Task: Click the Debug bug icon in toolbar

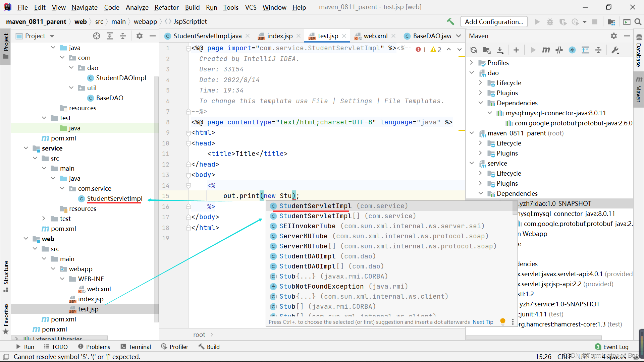Action: pyautogui.click(x=550, y=22)
